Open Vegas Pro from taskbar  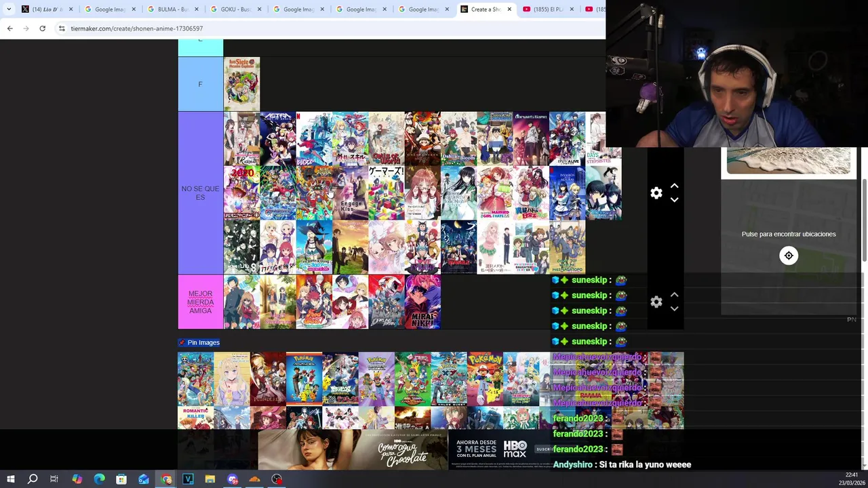188,479
